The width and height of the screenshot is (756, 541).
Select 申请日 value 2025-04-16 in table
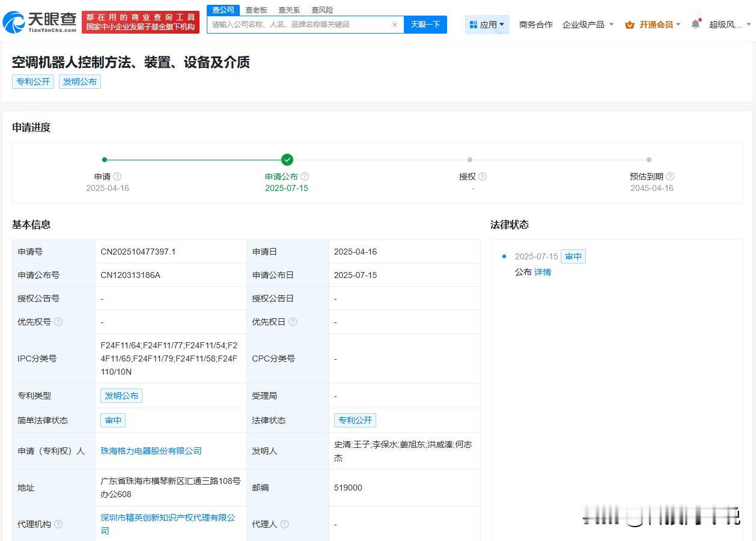click(356, 252)
